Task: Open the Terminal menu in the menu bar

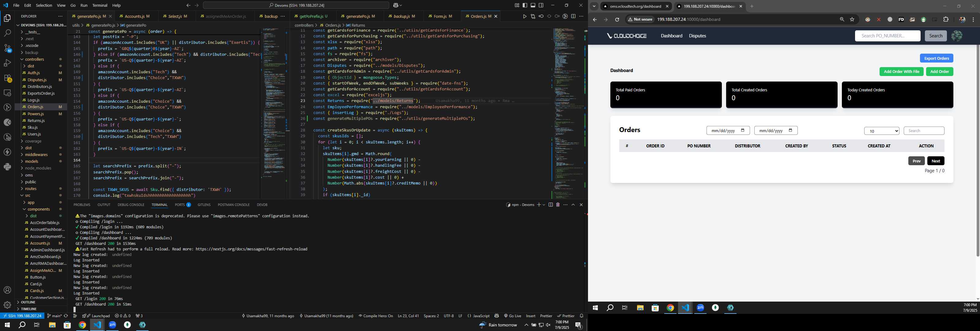Action: (100, 5)
